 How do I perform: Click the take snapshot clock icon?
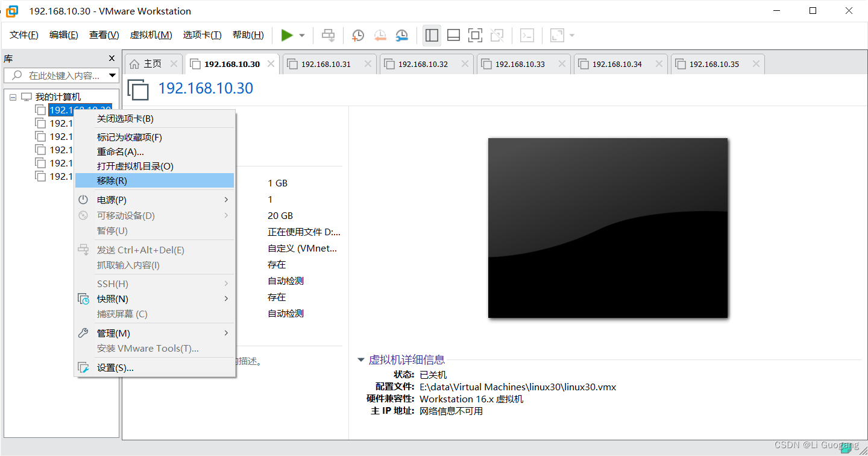click(358, 36)
